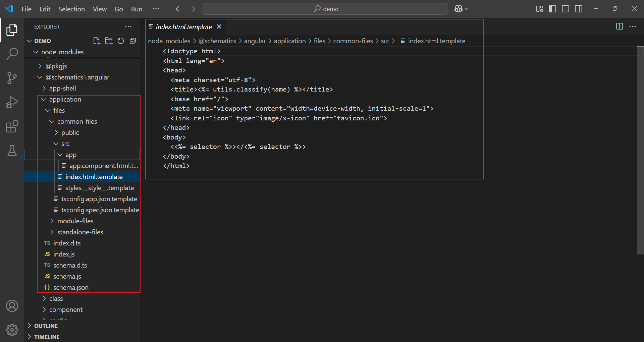644x342 pixels.
Task: Select the index.html.template editor tab
Action: (x=184, y=27)
